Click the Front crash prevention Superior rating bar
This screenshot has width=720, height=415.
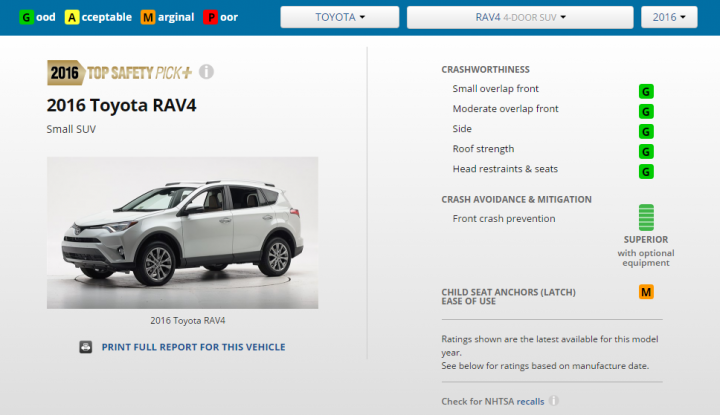(x=646, y=218)
